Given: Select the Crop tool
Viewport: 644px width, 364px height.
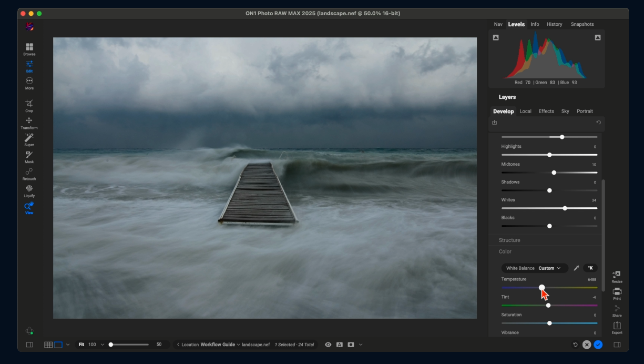Looking at the screenshot, I should point(29,104).
